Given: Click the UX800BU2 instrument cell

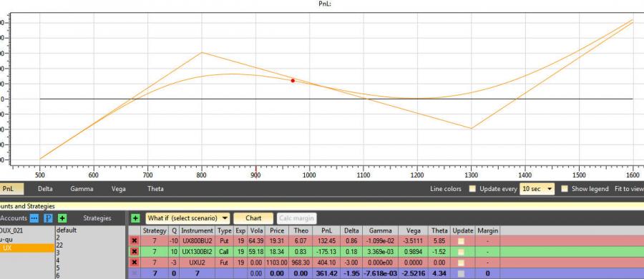Looking at the screenshot, I should (x=197, y=241).
